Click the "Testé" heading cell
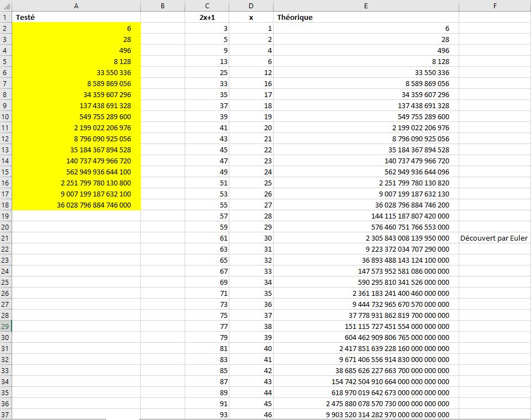This screenshot has height=420, width=531. tap(76, 17)
